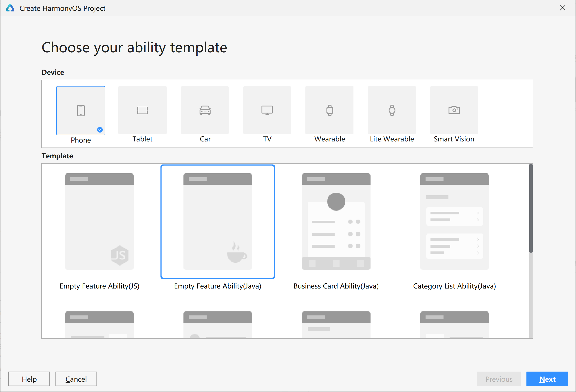Select Empty Feature Ability(Java) template thumbnail
The image size is (576, 392).
pyautogui.click(x=218, y=222)
